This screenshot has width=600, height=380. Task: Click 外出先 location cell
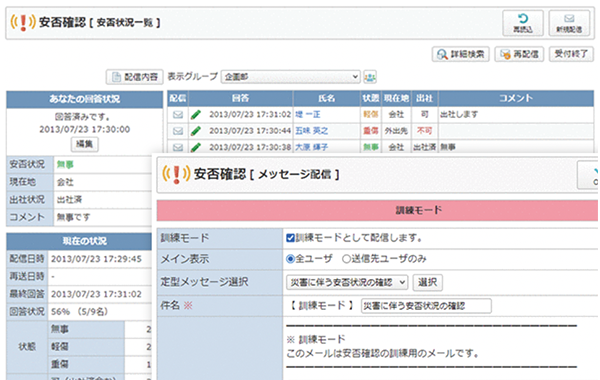pos(396,131)
